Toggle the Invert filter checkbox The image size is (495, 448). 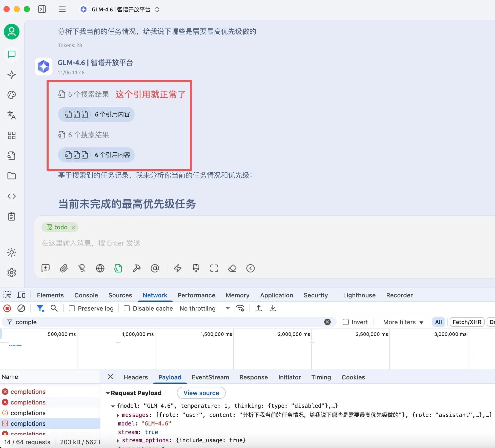345,322
